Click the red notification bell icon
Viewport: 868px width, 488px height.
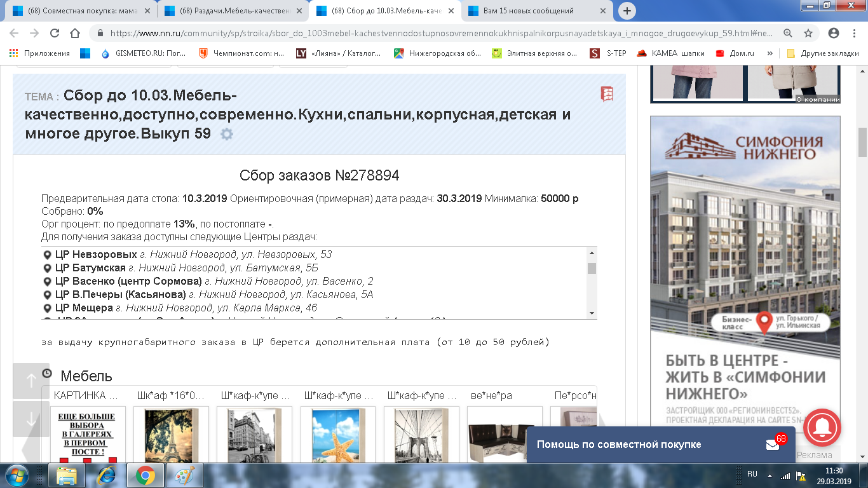click(x=822, y=430)
